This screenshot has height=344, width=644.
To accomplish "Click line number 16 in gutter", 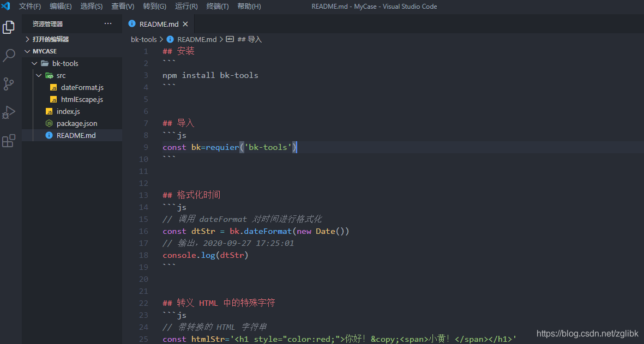I will tap(143, 231).
